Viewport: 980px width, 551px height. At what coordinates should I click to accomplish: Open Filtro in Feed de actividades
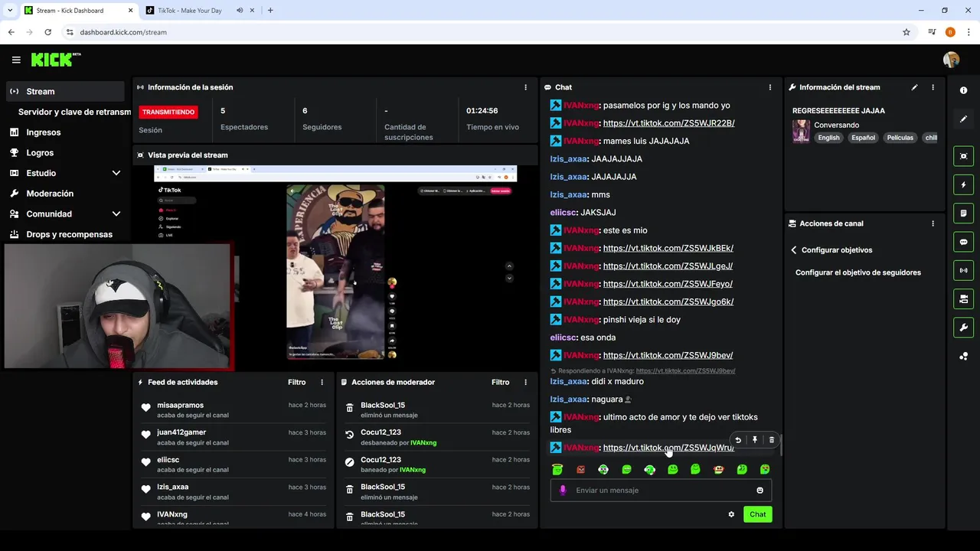tap(296, 382)
